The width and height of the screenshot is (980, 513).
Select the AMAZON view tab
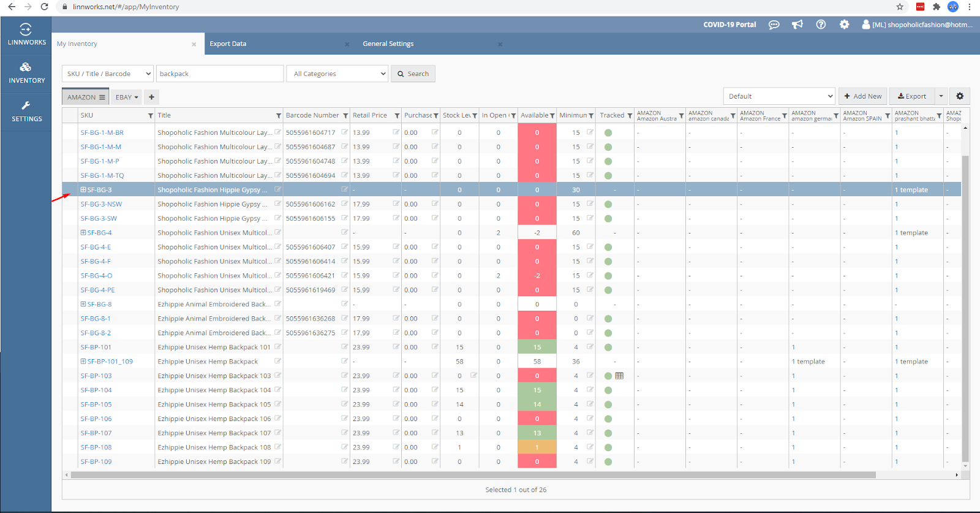pos(86,97)
